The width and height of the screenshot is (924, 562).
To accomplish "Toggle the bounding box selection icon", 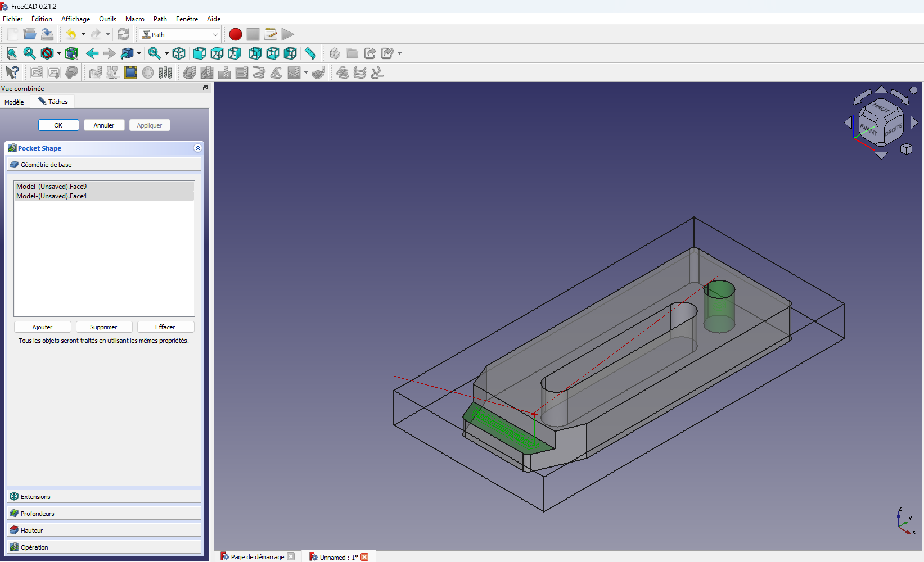I will click(x=71, y=53).
